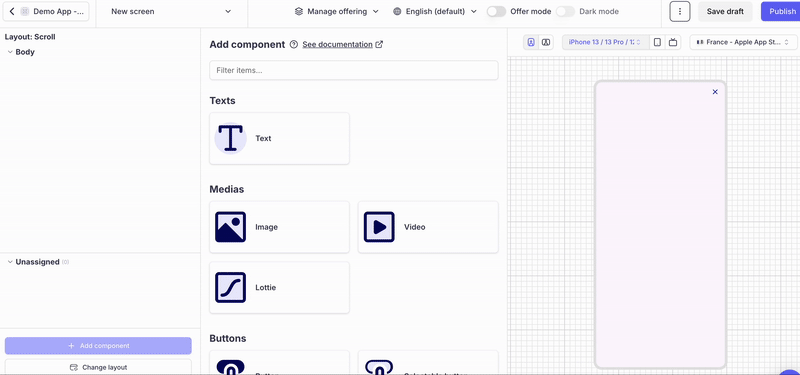Add the Video component card
This screenshot has width=800, height=375.
click(428, 227)
